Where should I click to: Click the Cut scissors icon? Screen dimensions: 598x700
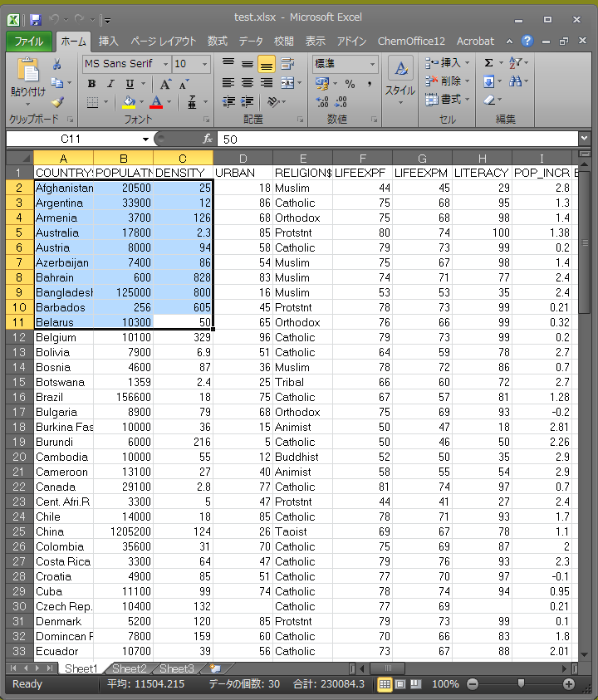click(56, 64)
